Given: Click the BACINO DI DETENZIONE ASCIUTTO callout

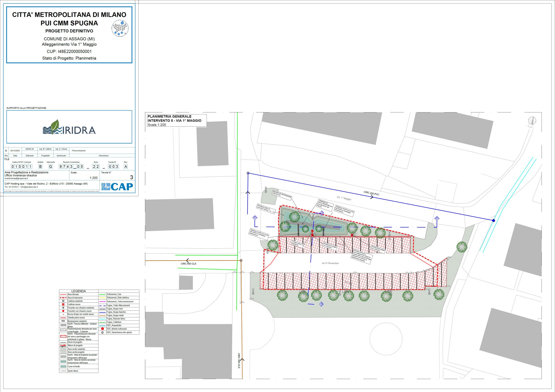Looking at the screenshot, I should pyautogui.click(x=282, y=195).
